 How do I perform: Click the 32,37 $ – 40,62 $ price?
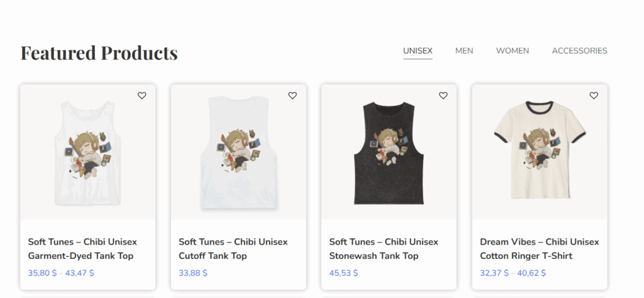[x=513, y=273]
